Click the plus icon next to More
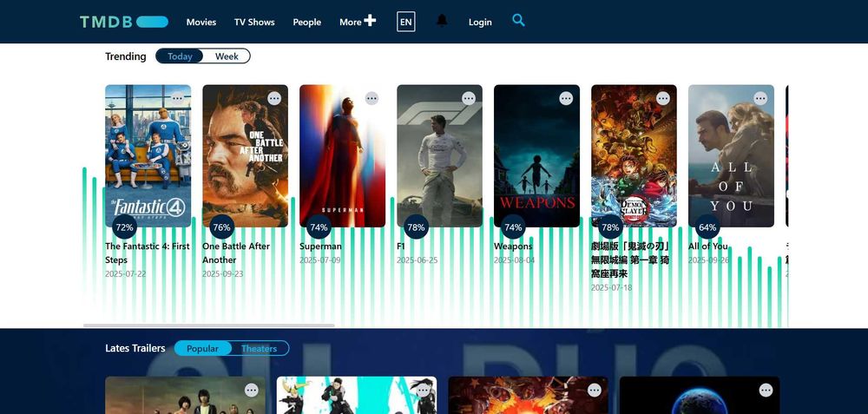 [370, 21]
